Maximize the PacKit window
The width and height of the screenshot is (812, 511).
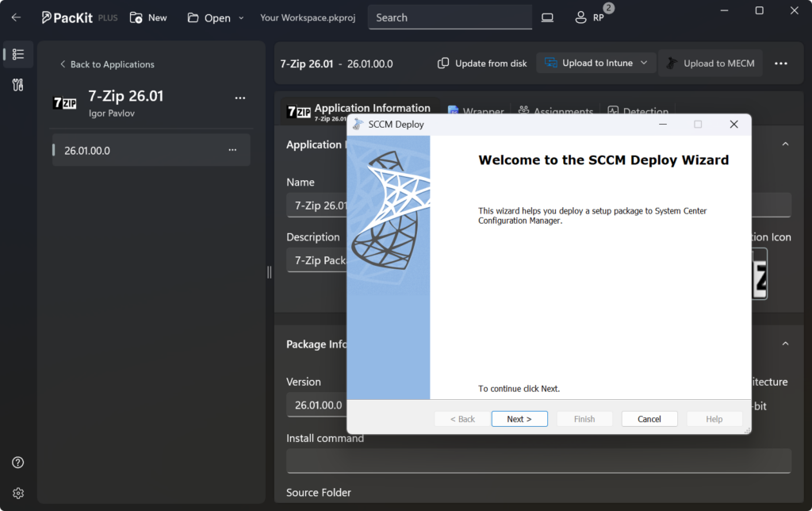[x=759, y=10]
